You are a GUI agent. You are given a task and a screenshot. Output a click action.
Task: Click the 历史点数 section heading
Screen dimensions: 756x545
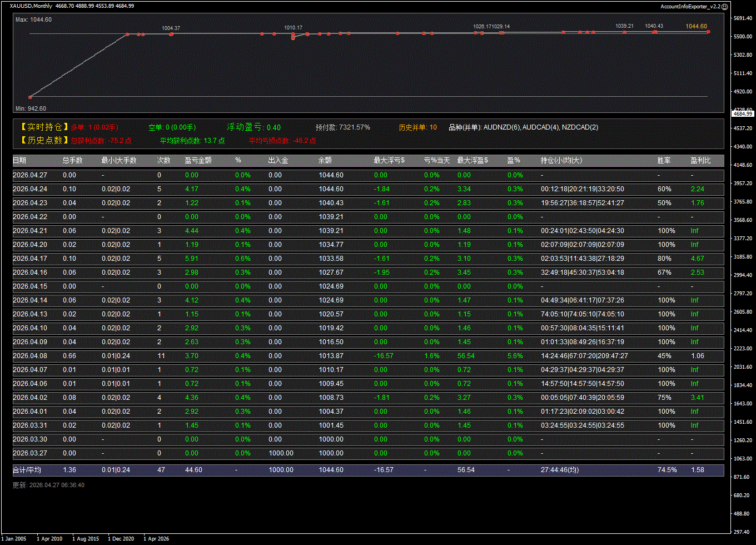[44, 141]
